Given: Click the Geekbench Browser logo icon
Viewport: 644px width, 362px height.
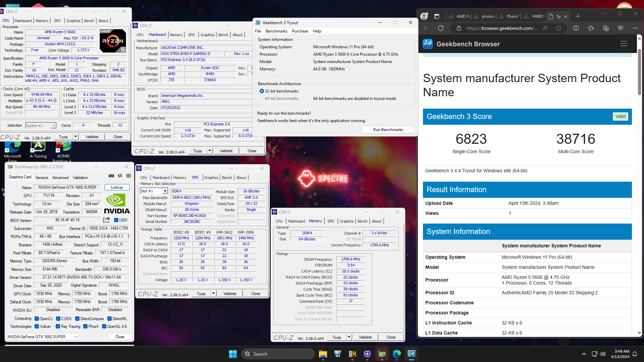Looking at the screenshot, I should (x=428, y=44).
